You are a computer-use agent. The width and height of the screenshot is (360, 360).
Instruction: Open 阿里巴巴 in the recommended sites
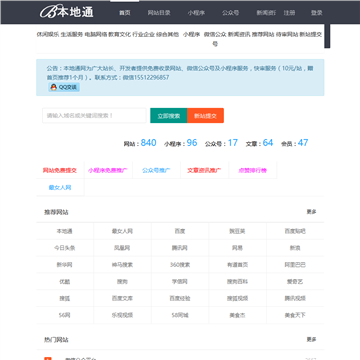click(x=295, y=265)
